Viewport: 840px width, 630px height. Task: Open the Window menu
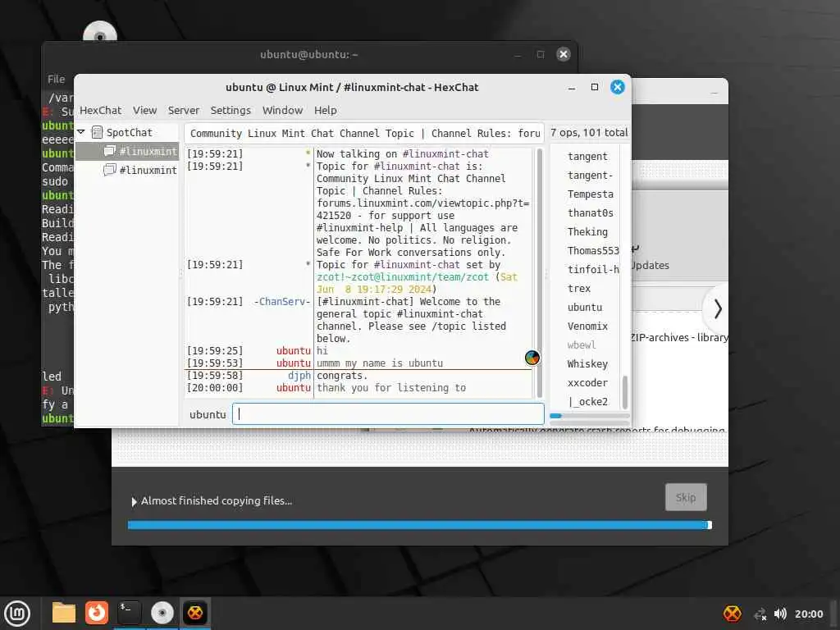click(x=282, y=111)
